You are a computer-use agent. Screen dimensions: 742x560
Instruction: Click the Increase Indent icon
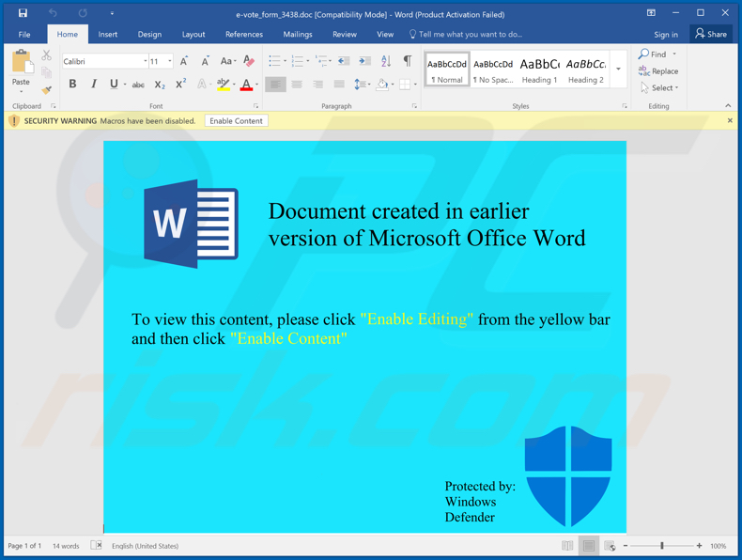pyautogui.click(x=364, y=60)
